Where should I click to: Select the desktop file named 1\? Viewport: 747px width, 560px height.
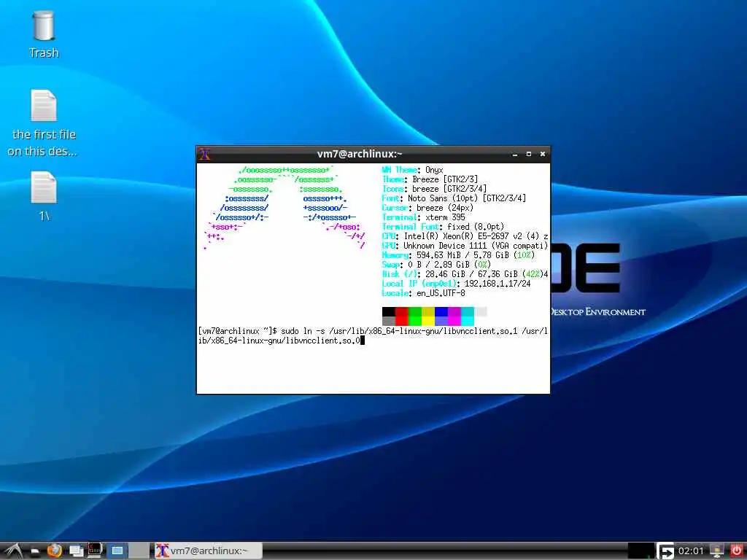pyautogui.click(x=44, y=196)
